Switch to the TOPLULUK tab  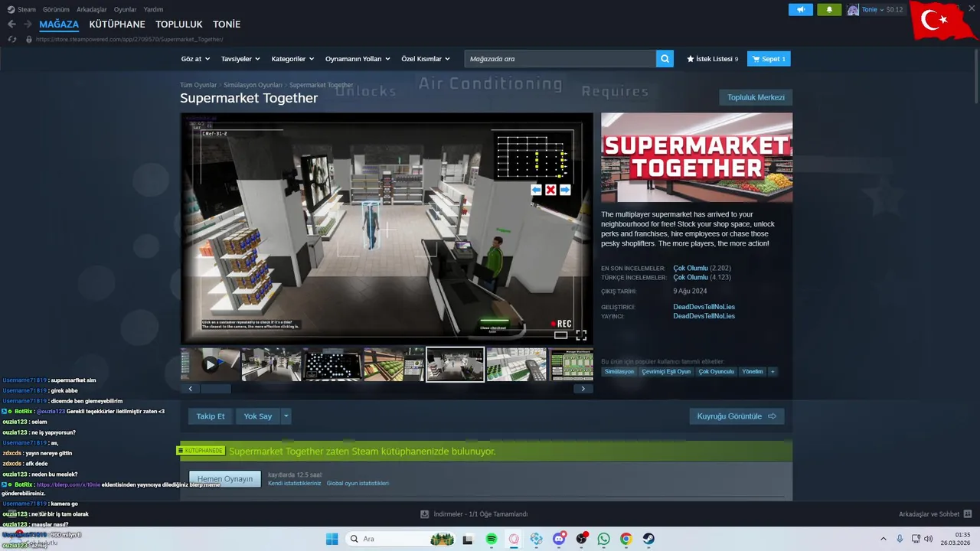coord(179,24)
